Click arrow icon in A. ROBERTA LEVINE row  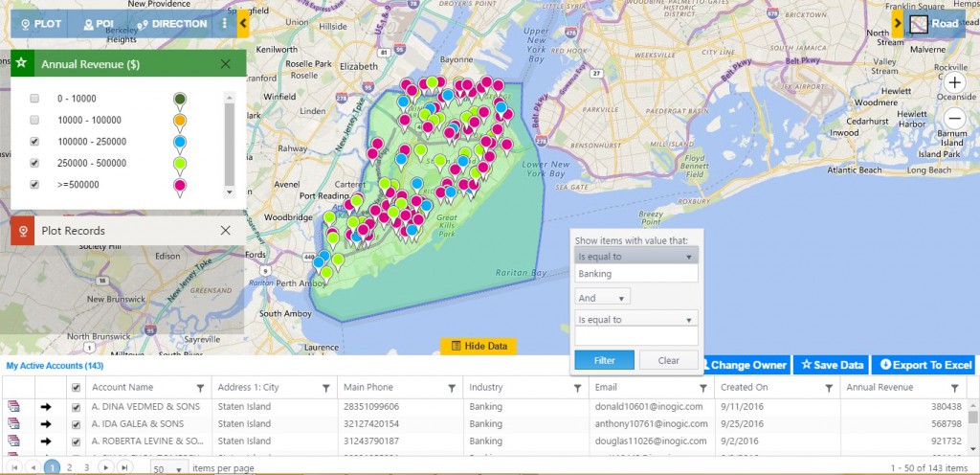45,441
